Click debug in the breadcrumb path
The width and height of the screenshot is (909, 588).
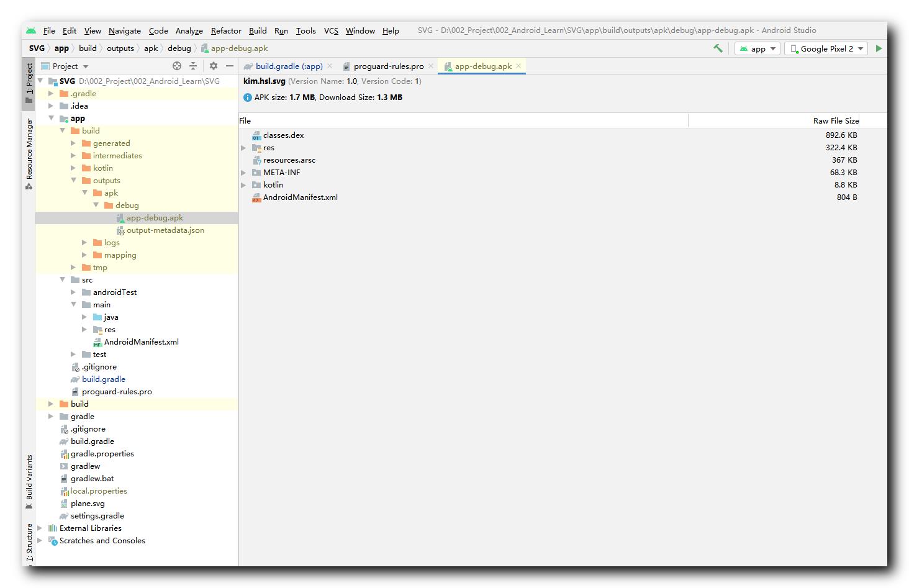click(x=179, y=48)
